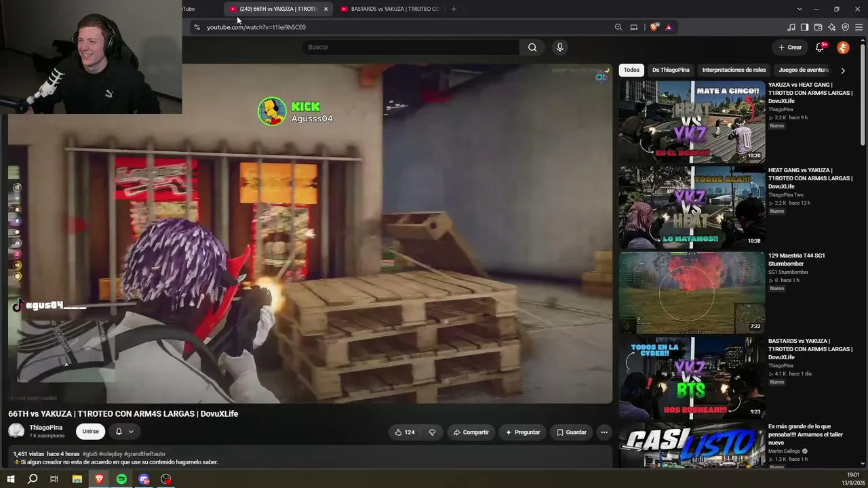Open Brave Rewards triangle icon
The width and height of the screenshot is (868, 488).
[669, 27]
